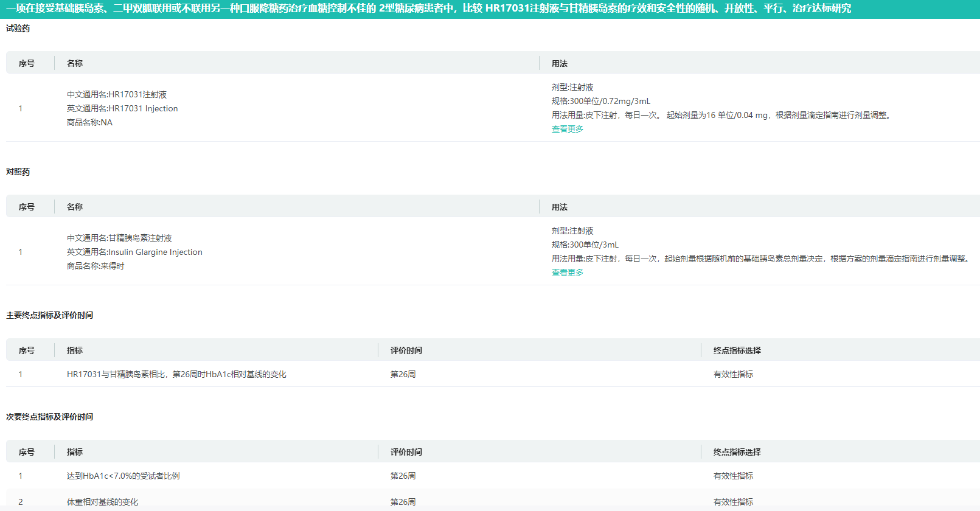Click the 用法 column header in the 试验药 table
This screenshot has width=980, height=511.
559,63
